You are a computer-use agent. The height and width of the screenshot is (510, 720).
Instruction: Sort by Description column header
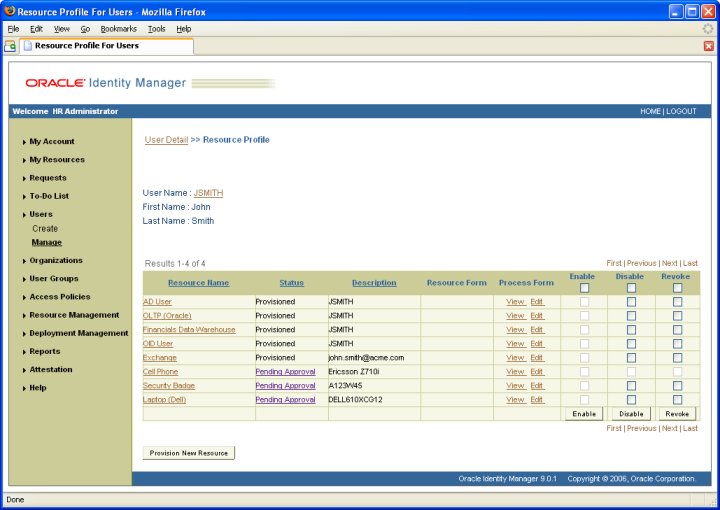click(374, 283)
